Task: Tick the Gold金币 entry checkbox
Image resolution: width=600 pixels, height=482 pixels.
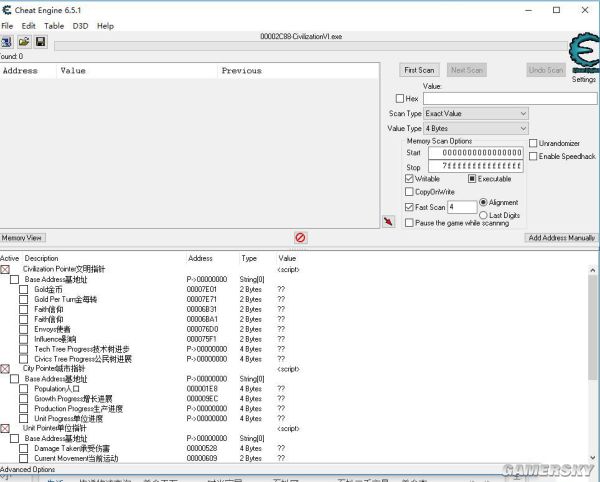Action: (x=24, y=289)
